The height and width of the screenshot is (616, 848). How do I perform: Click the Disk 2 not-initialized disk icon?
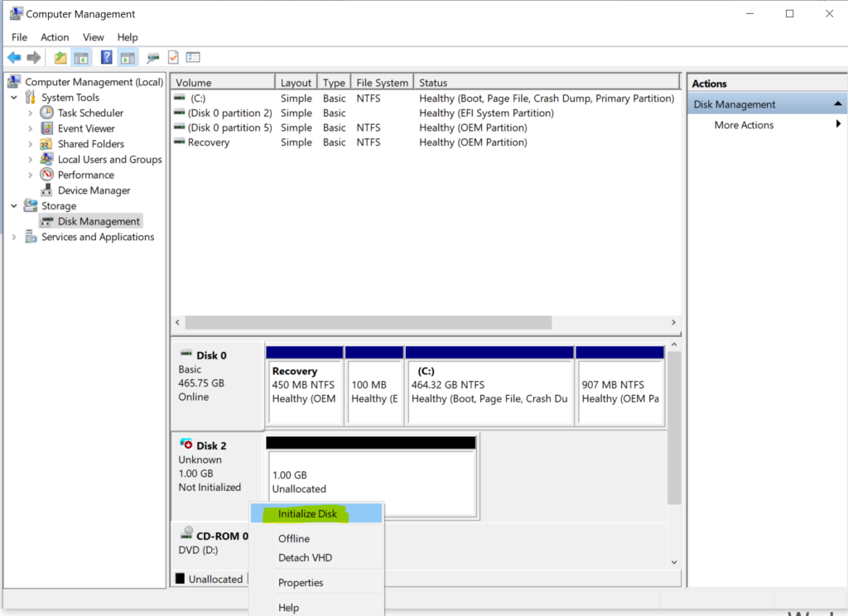pyautogui.click(x=186, y=445)
